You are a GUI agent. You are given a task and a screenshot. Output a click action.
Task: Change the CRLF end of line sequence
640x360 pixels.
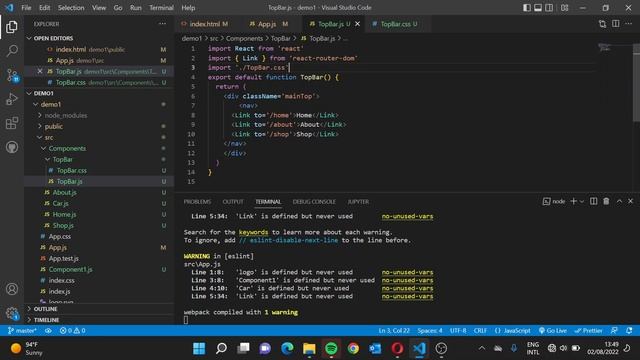click(480, 331)
